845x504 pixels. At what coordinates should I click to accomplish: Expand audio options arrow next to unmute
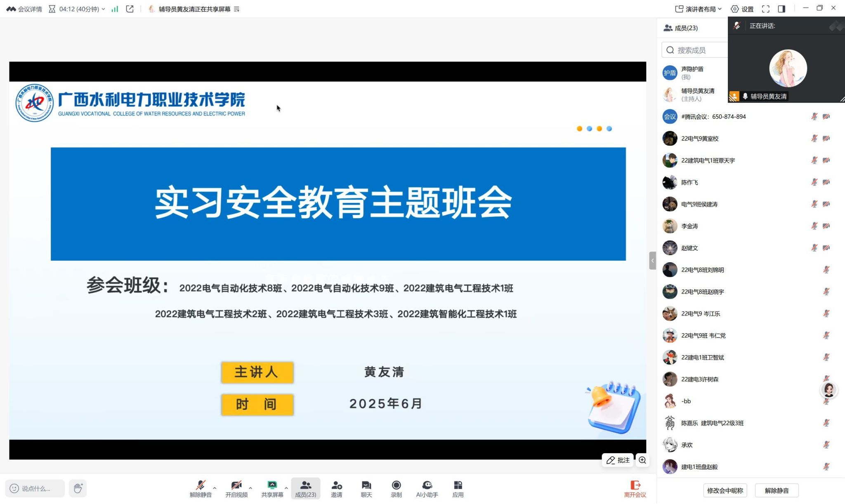coord(215,488)
